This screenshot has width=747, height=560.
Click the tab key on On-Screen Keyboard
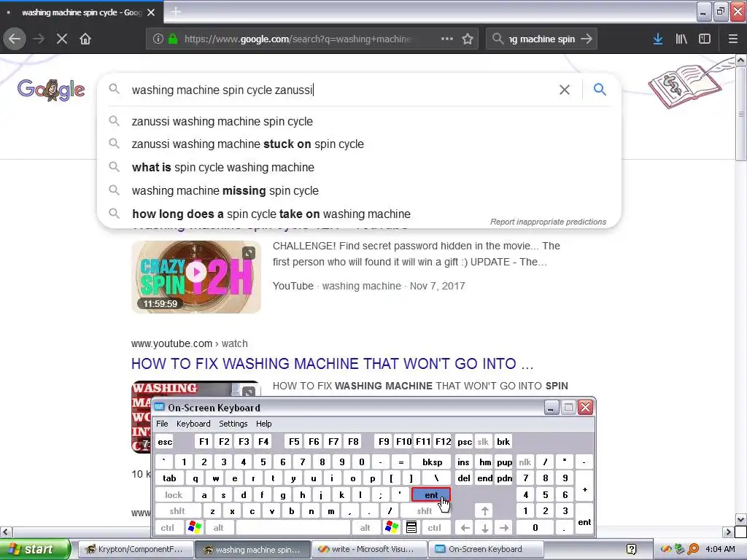coord(169,478)
